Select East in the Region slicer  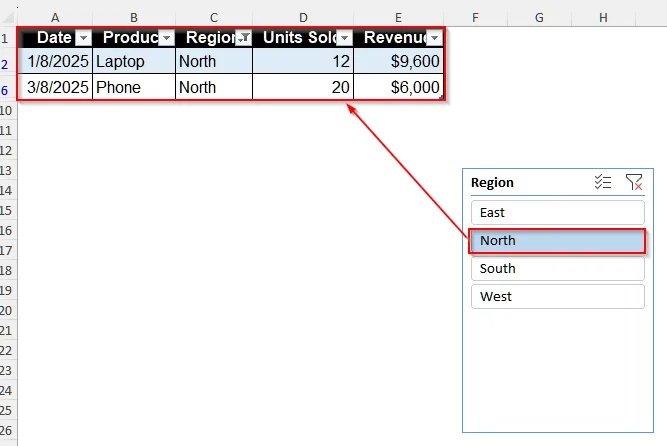click(558, 212)
